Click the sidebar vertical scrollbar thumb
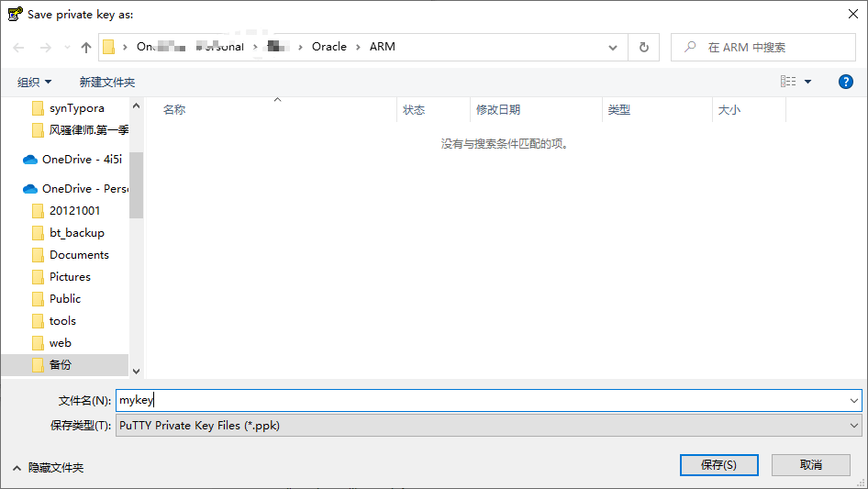Image resolution: width=868 pixels, height=489 pixels. coord(136,185)
